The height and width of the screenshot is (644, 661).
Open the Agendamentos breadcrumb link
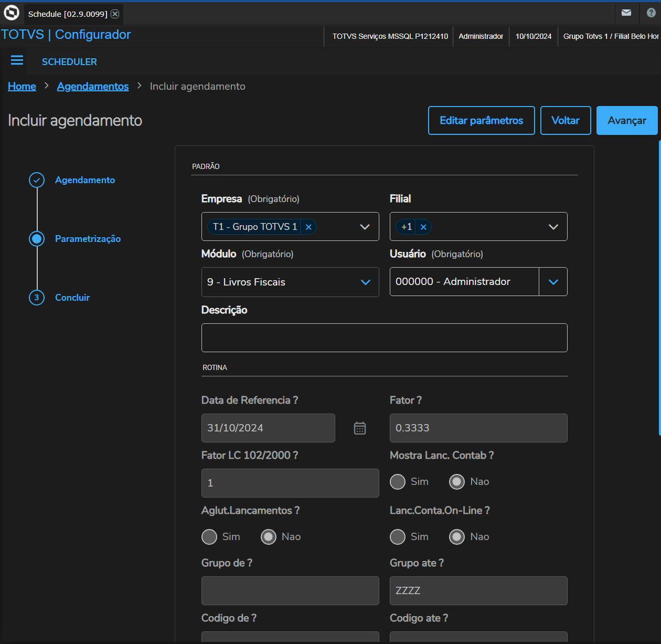[x=93, y=86]
